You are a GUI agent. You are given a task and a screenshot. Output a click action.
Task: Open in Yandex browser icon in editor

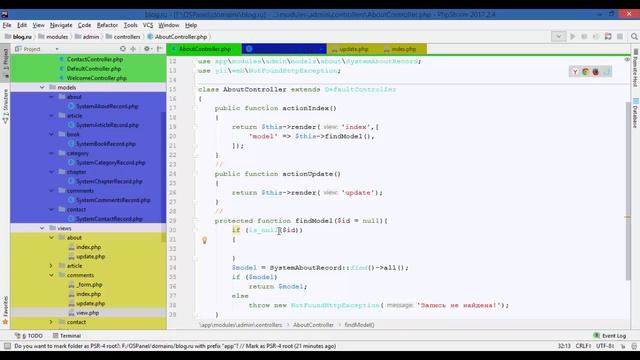[575, 72]
